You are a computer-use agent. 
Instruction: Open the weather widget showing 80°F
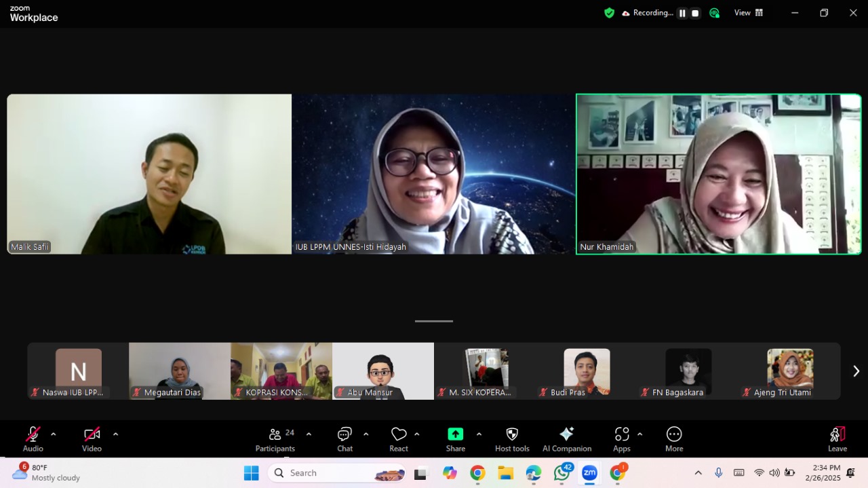[x=46, y=472]
